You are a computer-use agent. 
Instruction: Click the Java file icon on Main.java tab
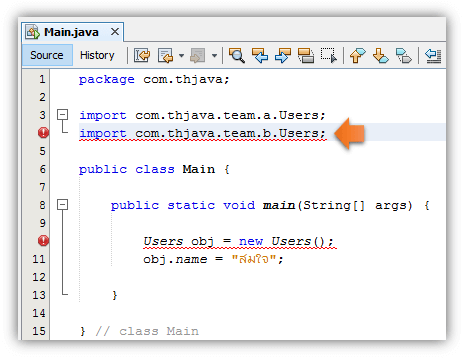(33, 32)
